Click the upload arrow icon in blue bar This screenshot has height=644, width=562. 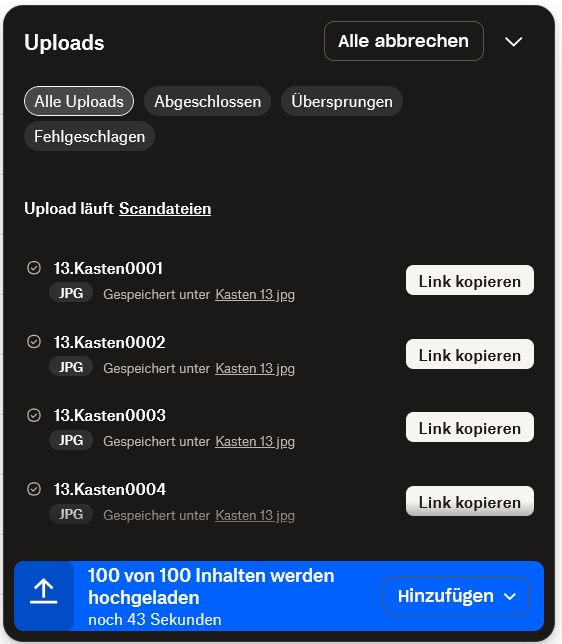pos(44,591)
